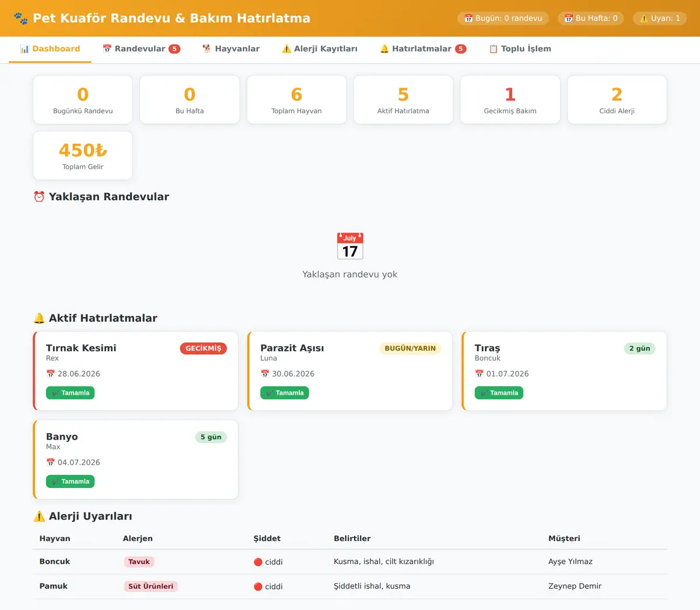Click the bell icon beside Aktif Hatırlatmalar heading
700x610 pixels.
[39, 318]
